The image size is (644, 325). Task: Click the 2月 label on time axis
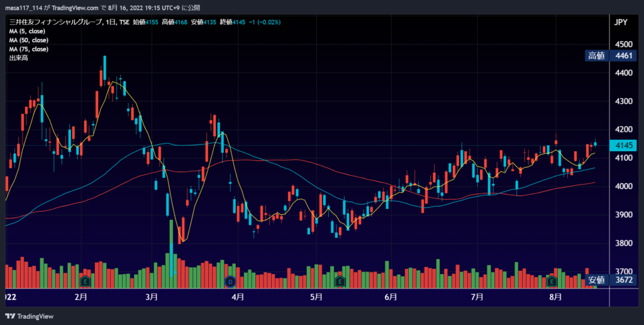click(81, 297)
